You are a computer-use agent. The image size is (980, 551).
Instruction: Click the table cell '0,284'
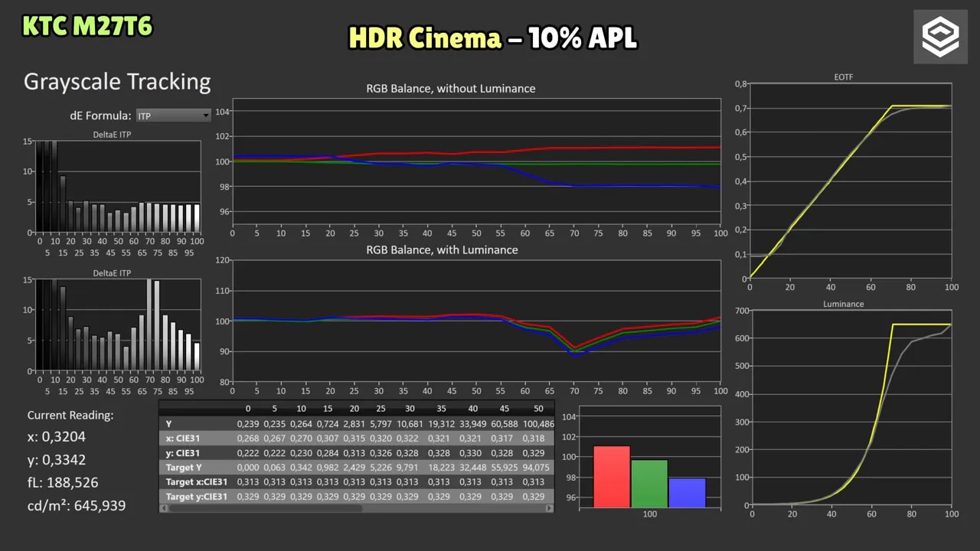coord(328,453)
